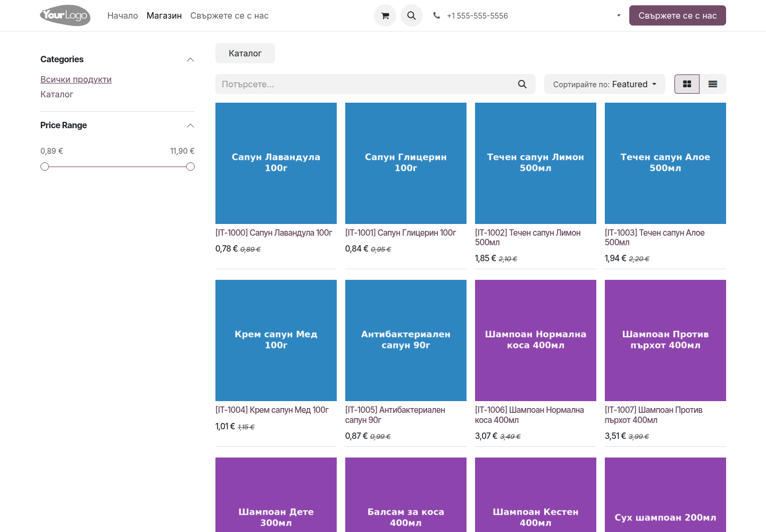766x532 pixels.
Task: Click [IT-1007] Шампоан Против пърхот title
Action: coord(654,415)
